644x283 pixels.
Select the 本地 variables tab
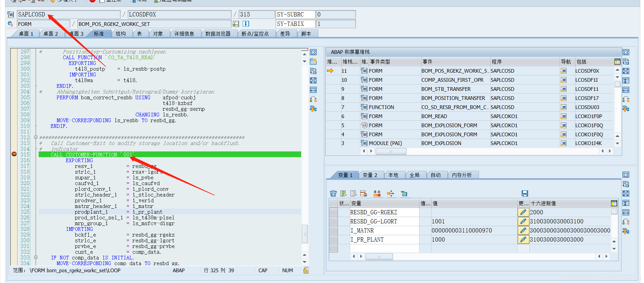click(x=393, y=175)
